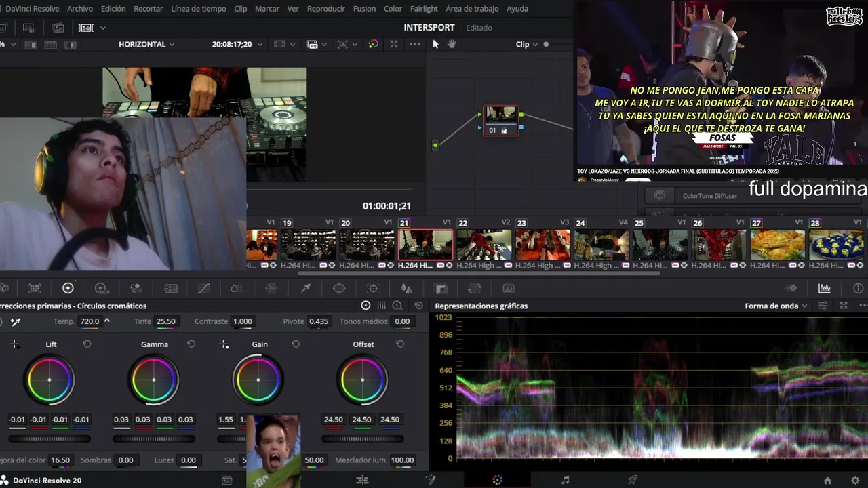Open the Information panel icon

(859, 288)
